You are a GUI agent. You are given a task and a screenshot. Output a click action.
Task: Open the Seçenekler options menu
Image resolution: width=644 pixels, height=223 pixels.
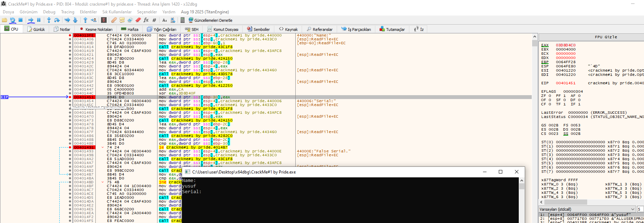[147, 12]
